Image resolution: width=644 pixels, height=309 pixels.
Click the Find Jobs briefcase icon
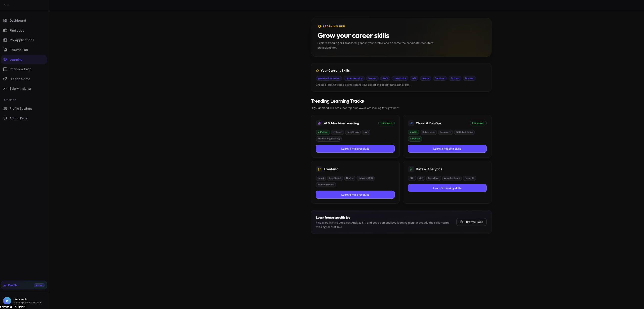[5, 30]
